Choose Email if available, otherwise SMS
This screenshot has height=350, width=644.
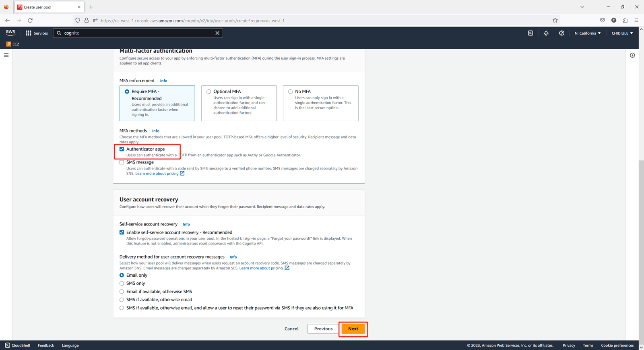(x=122, y=292)
